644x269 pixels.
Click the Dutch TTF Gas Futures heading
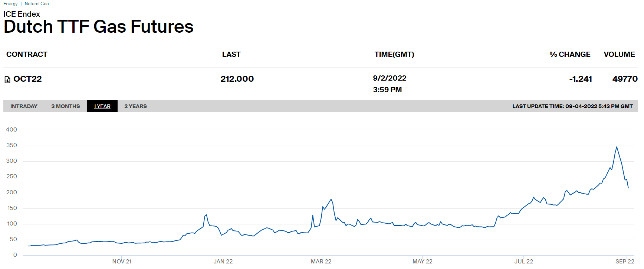(98, 27)
